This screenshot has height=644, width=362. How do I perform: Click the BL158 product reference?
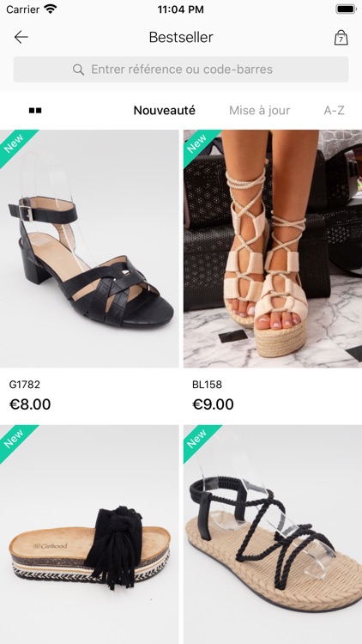[208, 385]
